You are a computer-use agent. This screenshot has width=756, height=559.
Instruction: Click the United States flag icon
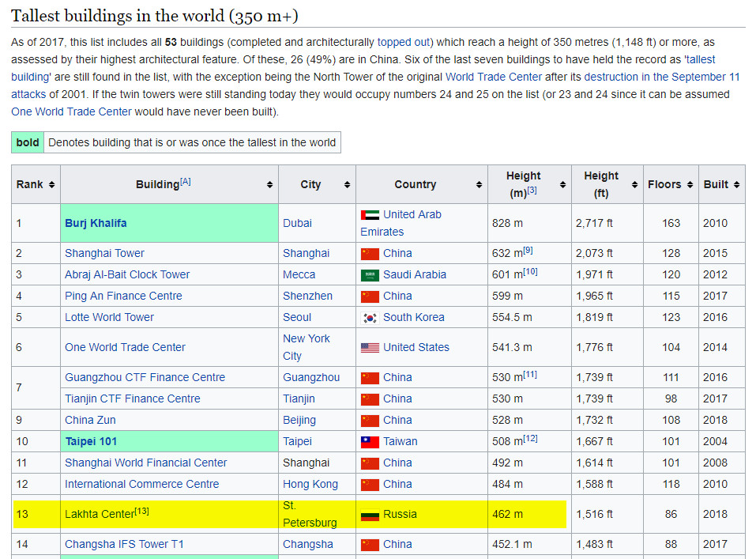click(370, 348)
